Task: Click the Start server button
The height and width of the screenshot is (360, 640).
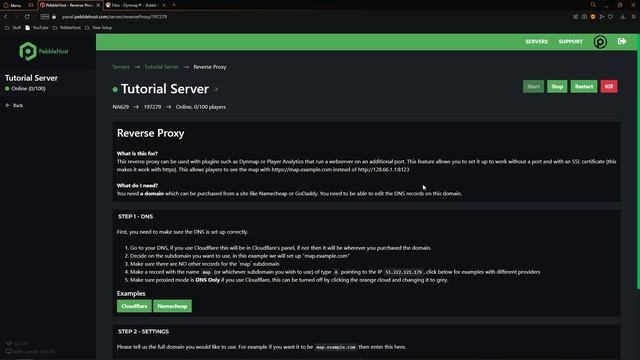Action: [533, 87]
